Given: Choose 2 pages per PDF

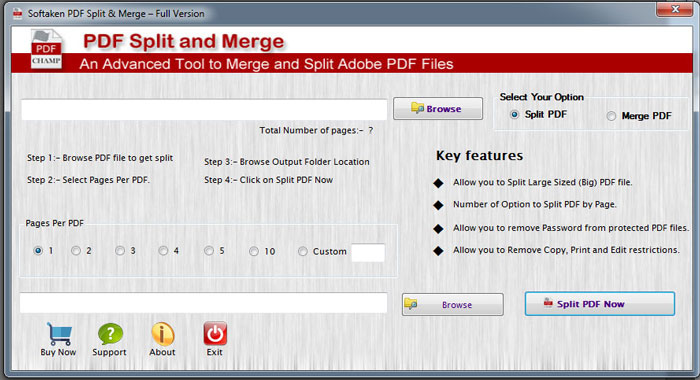Looking at the screenshot, I should [x=76, y=251].
